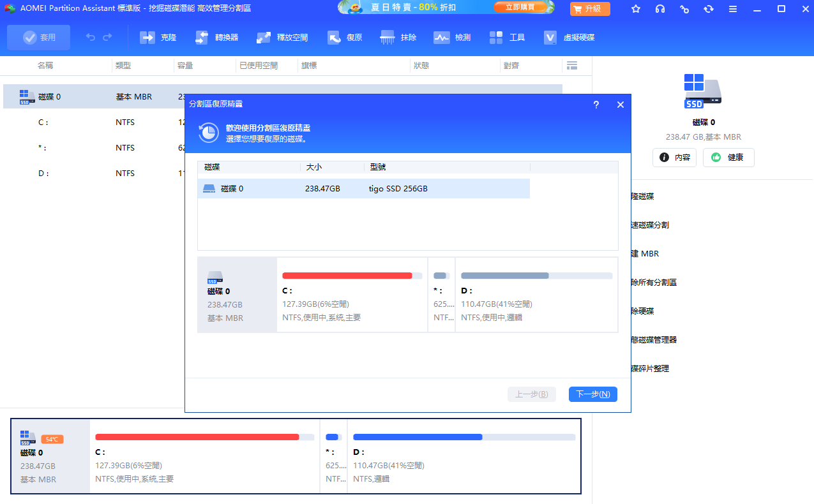
Task: Open the hamburger menu in title bar
Action: [x=733, y=9]
